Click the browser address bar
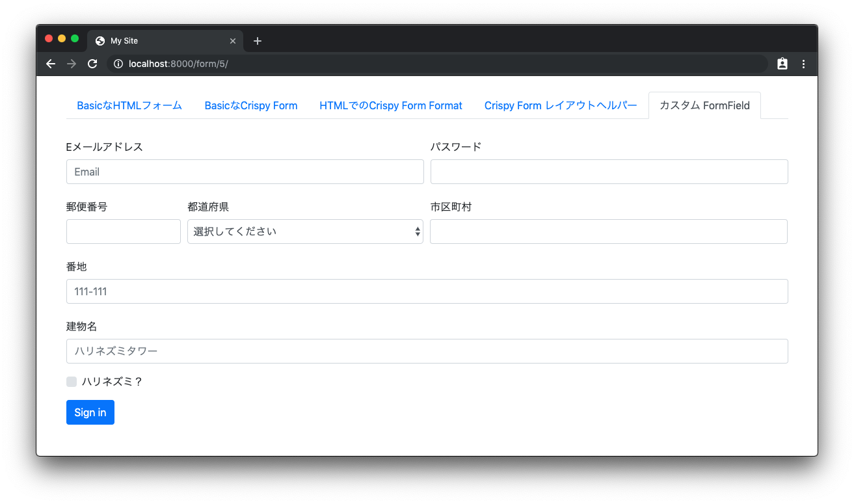The width and height of the screenshot is (854, 504). (x=390, y=64)
